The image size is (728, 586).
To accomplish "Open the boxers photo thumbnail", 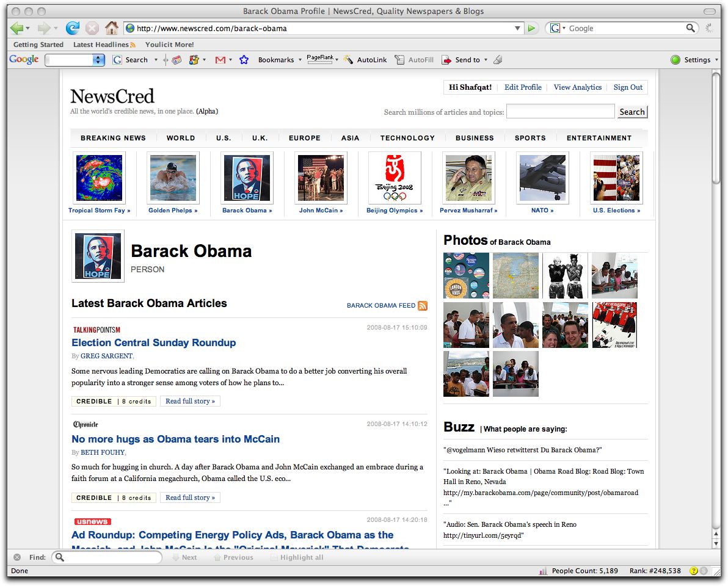I will click(x=565, y=275).
